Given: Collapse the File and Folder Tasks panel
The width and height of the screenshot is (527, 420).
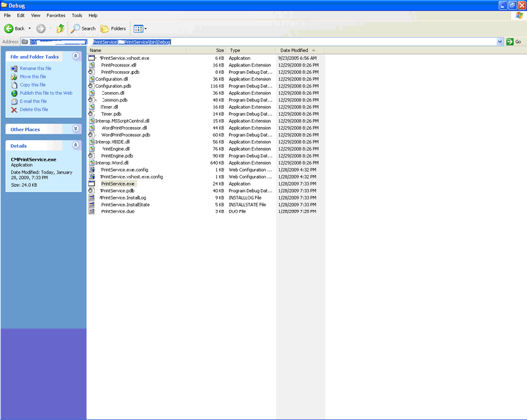Looking at the screenshot, I should pyautogui.click(x=76, y=56).
